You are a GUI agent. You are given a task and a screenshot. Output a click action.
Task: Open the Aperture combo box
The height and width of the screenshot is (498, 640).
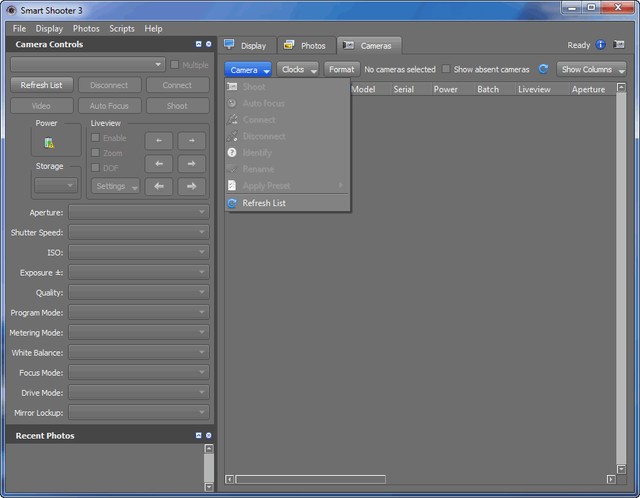pos(139,213)
